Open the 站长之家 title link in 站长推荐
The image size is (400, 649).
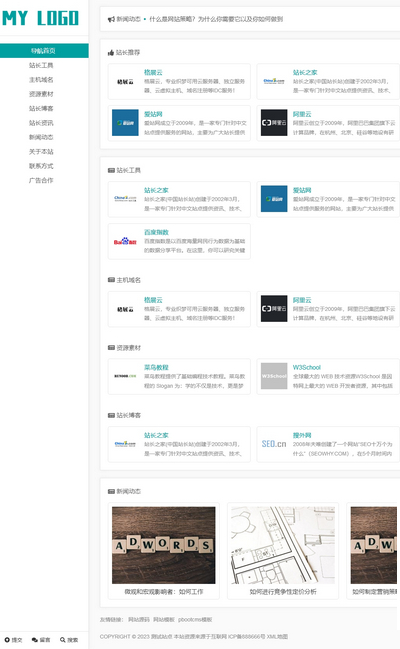(x=305, y=72)
